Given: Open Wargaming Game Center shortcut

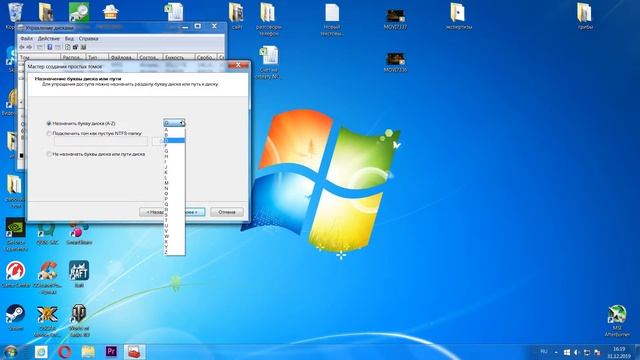Looking at the screenshot, I should tap(16, 274).
